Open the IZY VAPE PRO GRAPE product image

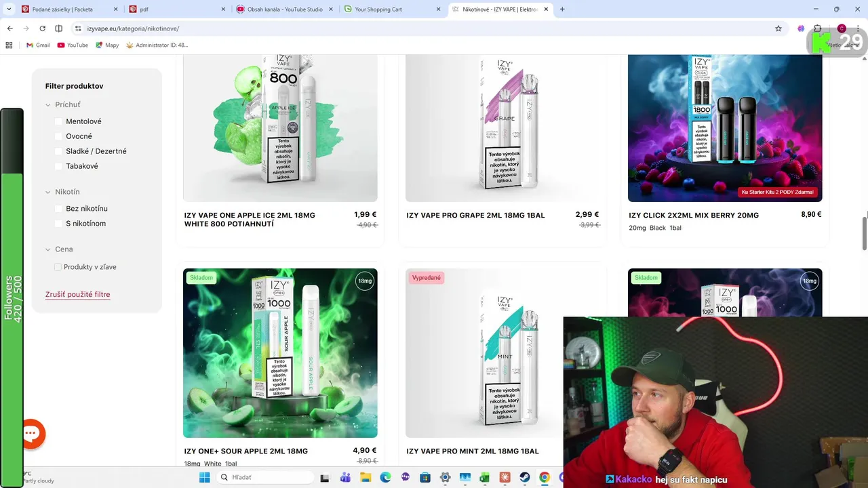pos(502,128)
